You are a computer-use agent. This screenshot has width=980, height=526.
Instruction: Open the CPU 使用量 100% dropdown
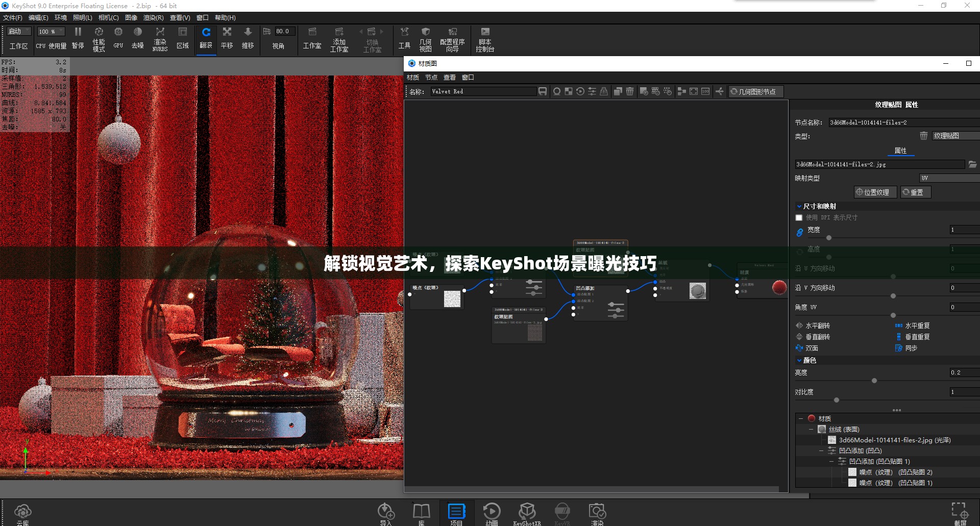click(x=51, y=32)
